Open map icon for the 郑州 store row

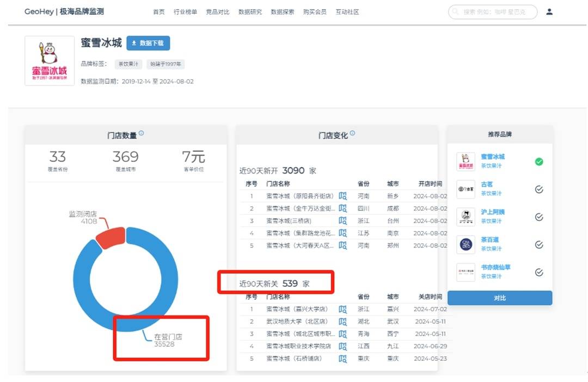pos(343,245)
